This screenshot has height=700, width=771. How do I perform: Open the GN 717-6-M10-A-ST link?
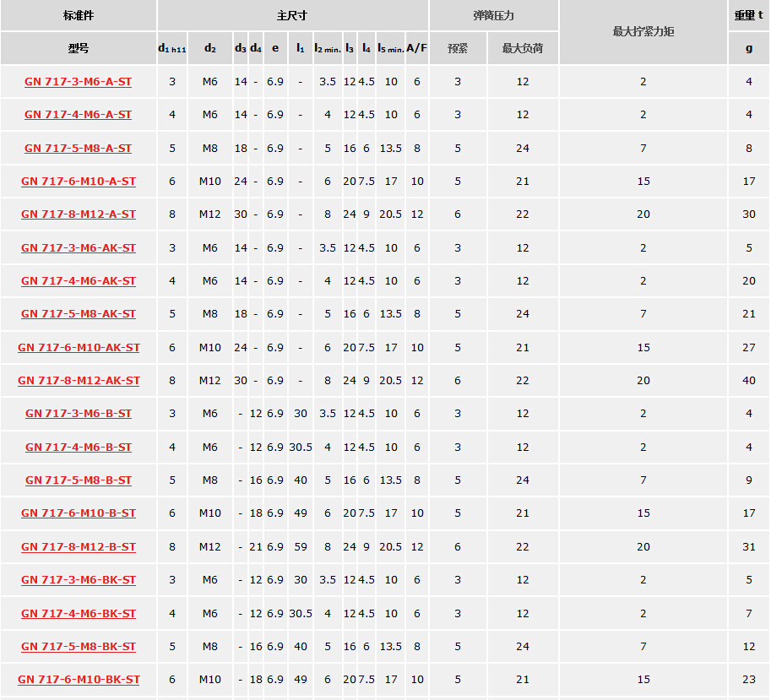pyautogui.click(x=79, y=182)
